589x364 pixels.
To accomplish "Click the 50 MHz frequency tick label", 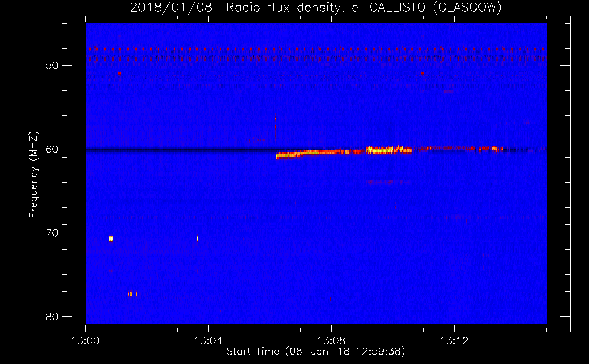I will coord(52,66).
